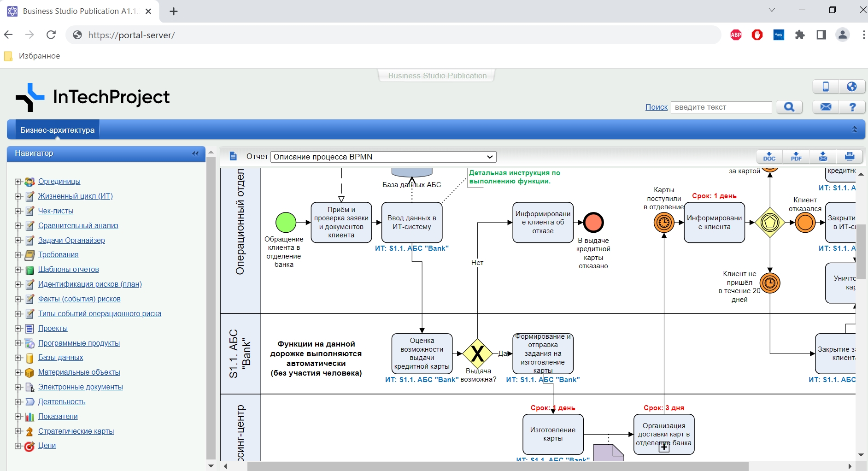
Task: Open the envelope mail icon
Action: pos(826,107)
